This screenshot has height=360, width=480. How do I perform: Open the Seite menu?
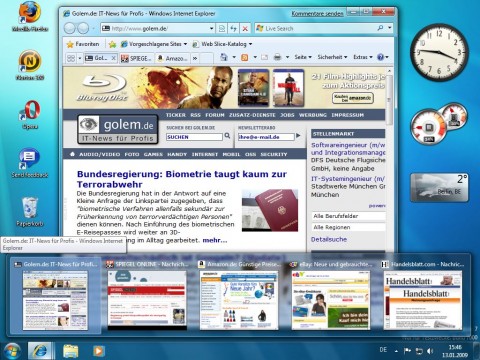[303, 57]
